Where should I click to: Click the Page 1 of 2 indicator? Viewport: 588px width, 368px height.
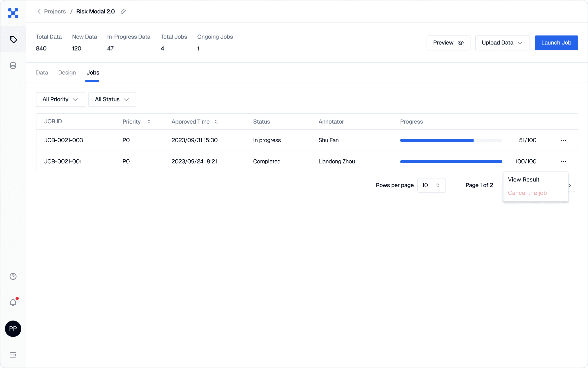(x=479, y=185)
